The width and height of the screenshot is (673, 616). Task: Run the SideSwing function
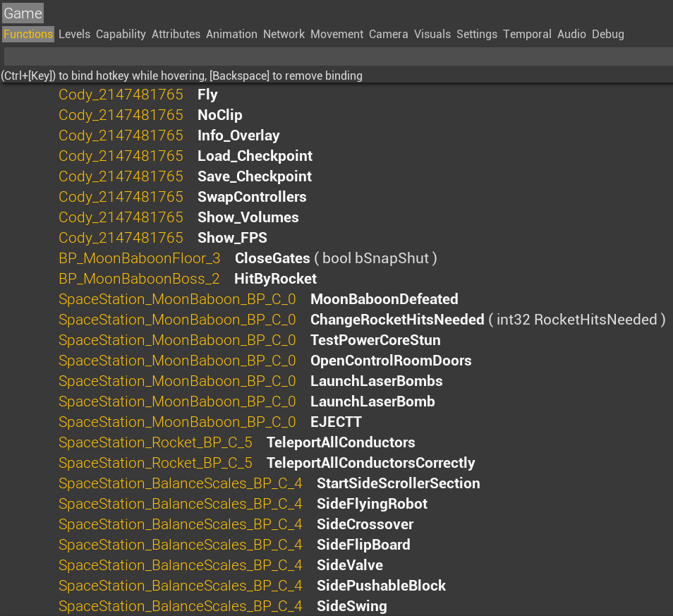(x=352, y=606)
